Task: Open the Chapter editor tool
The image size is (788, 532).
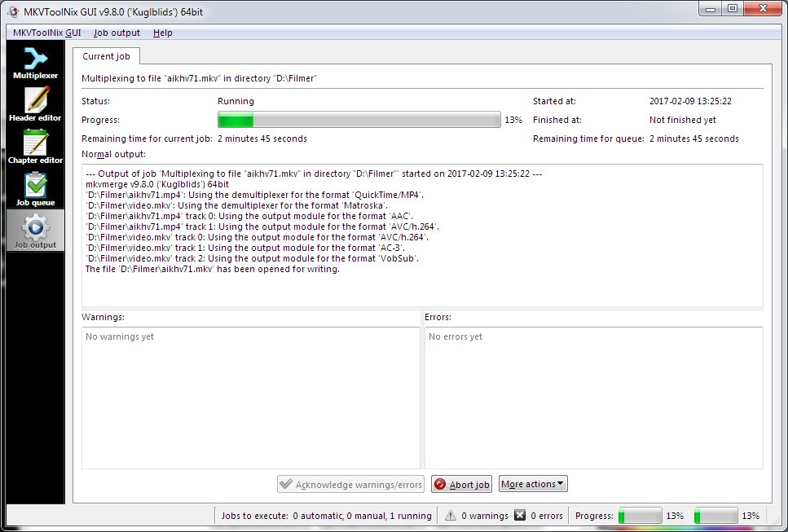Action: [x=35, y=147]
